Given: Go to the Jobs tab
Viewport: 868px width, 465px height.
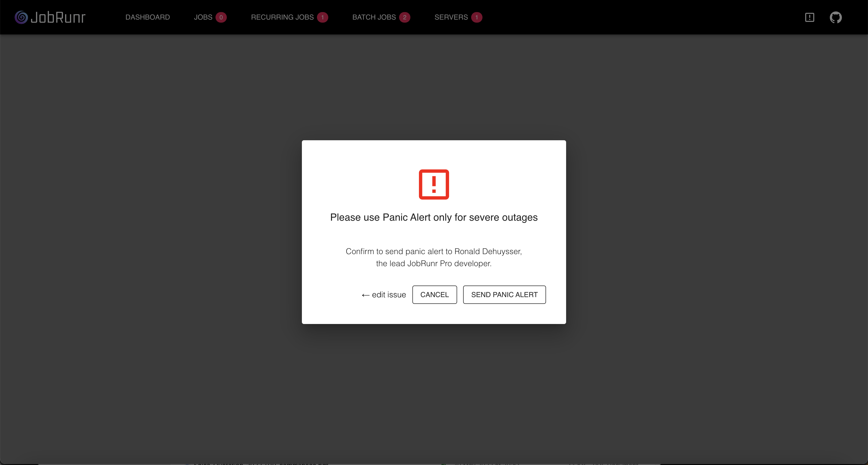Looking at the screenshot, I should click(x=203, y=17).
